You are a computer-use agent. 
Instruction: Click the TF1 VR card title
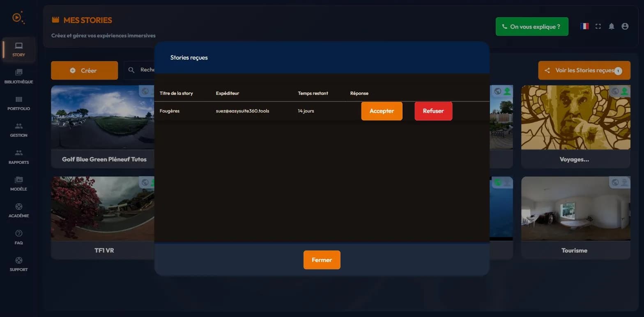click(104, 250)
